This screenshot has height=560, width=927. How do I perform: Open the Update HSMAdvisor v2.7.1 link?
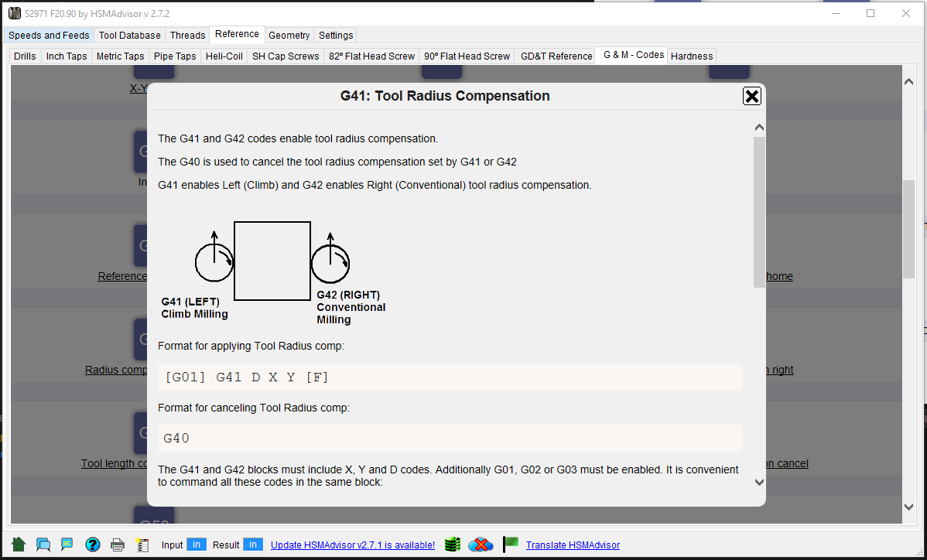[x=353, y=545]
